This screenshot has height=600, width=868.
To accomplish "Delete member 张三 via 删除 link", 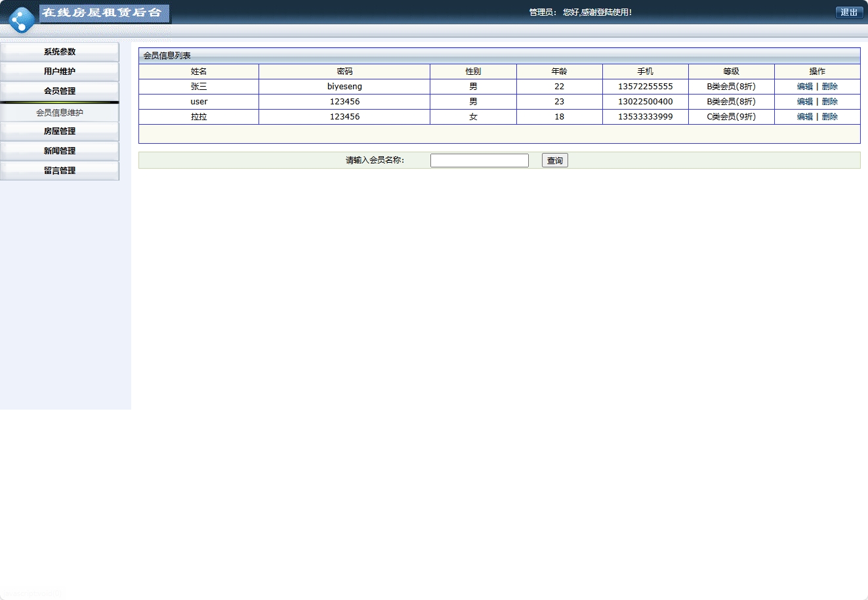I will point(829,87).
